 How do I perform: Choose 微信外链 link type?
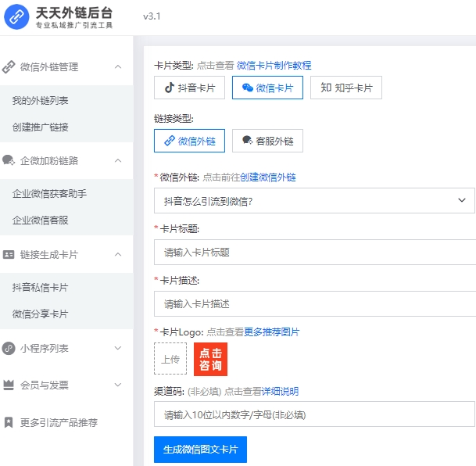pos(189,141)
